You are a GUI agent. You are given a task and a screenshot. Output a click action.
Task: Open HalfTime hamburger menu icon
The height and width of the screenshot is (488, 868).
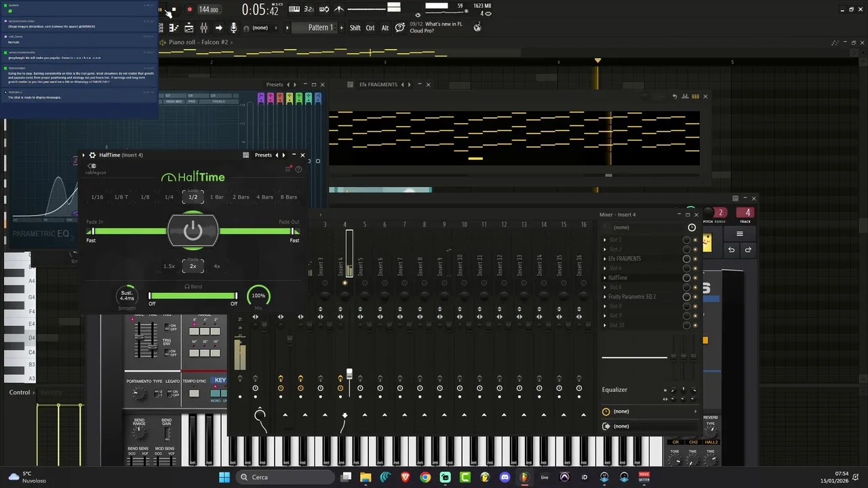(288, 169)
